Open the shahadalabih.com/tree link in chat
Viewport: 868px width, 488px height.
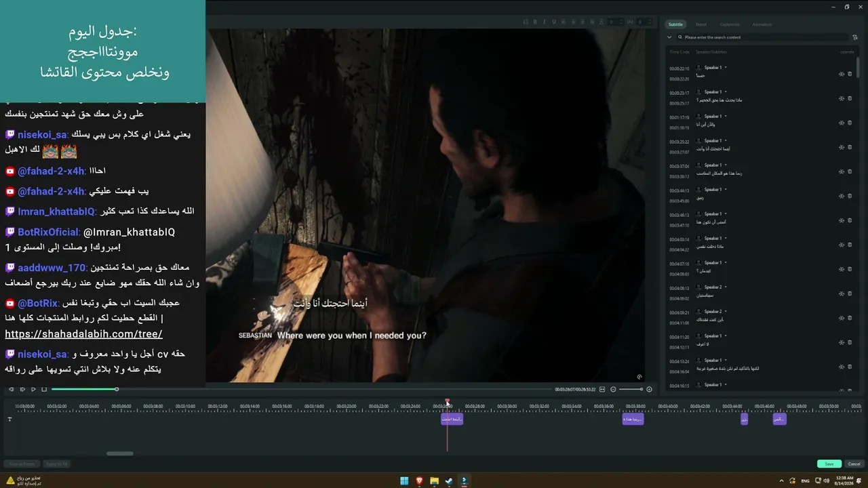tap(83, 334)
